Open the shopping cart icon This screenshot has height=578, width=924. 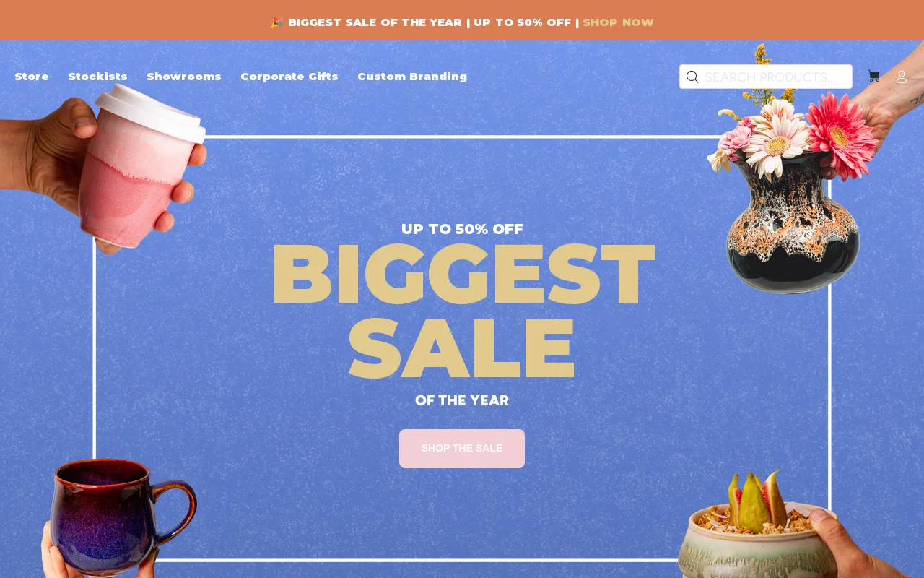pos(873,76)
